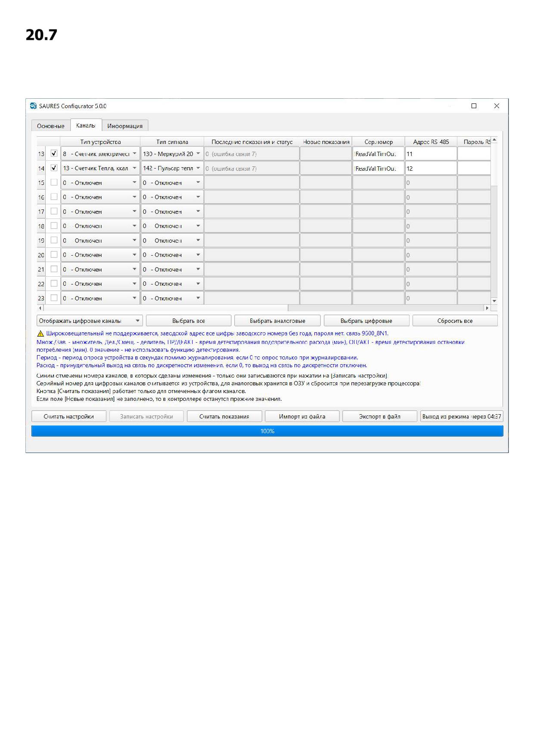This screenshot has height=756, width=534.
Task: Click the SAURES Configurator app icon
Action: (x=33, y=106)
